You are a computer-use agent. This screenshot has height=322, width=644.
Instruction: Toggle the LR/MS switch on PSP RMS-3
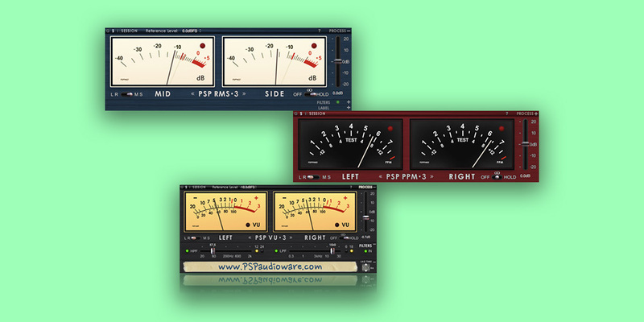point(126,94)
